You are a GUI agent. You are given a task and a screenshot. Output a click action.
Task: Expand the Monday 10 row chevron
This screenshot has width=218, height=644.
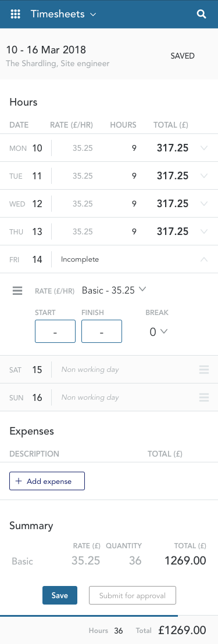204,148
